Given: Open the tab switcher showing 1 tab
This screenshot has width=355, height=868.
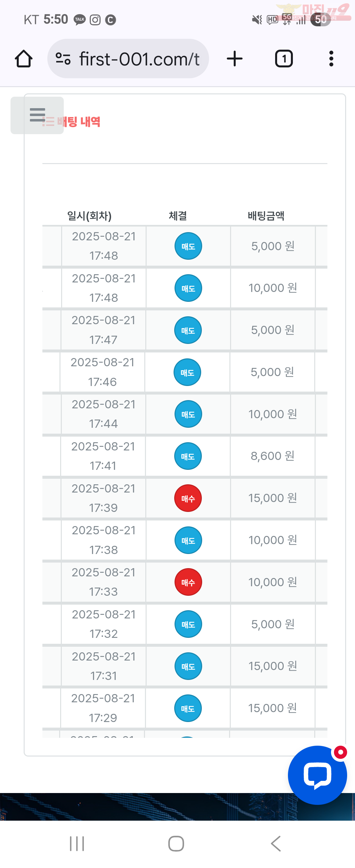Looking at the screenshot, I should tap(284, 59).
